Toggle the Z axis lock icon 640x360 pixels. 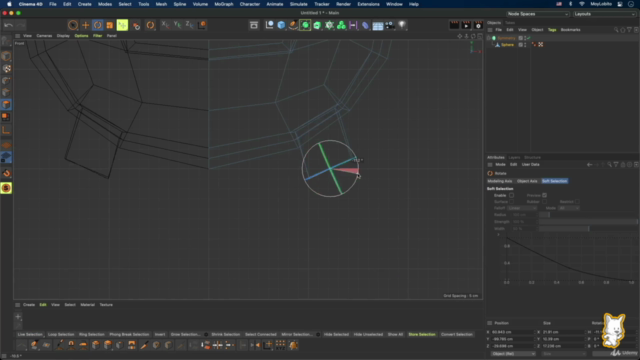point(189,25)
